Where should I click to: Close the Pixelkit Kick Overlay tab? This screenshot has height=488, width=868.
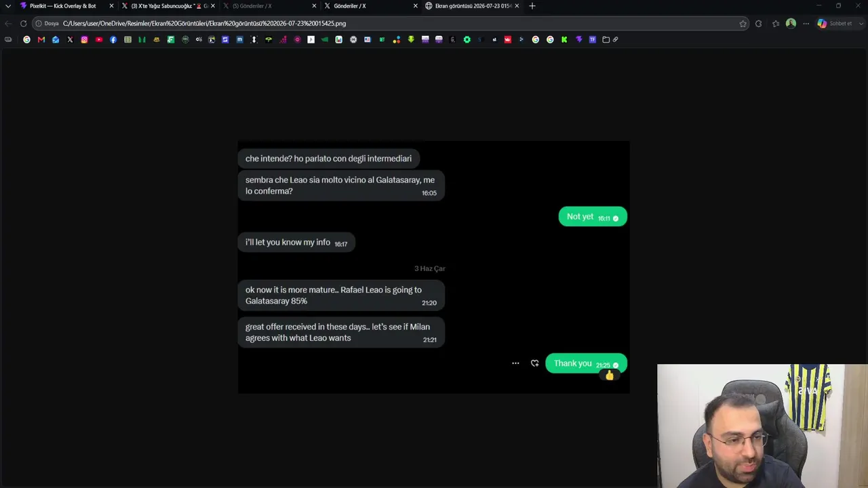(x=111, y=6)
